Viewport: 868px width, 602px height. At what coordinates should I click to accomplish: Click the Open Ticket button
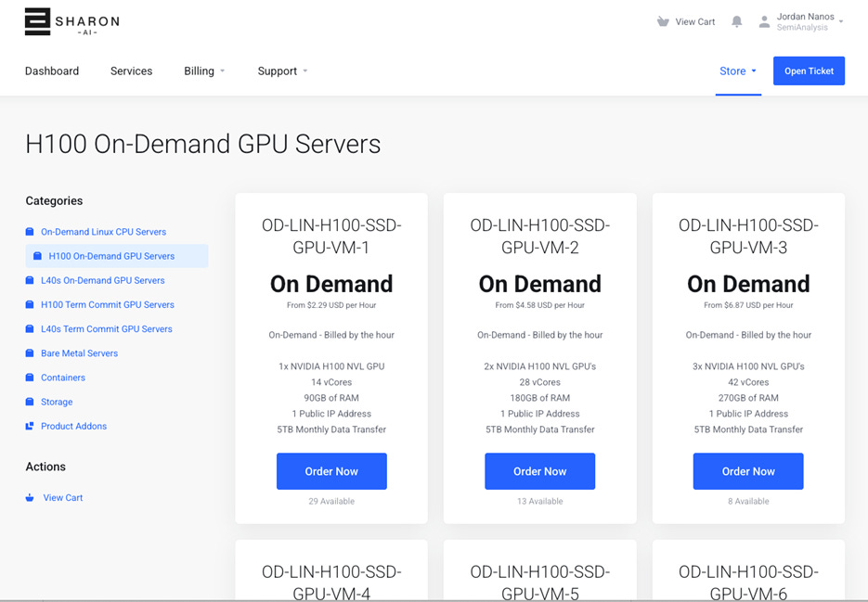[x=809, y=70]
